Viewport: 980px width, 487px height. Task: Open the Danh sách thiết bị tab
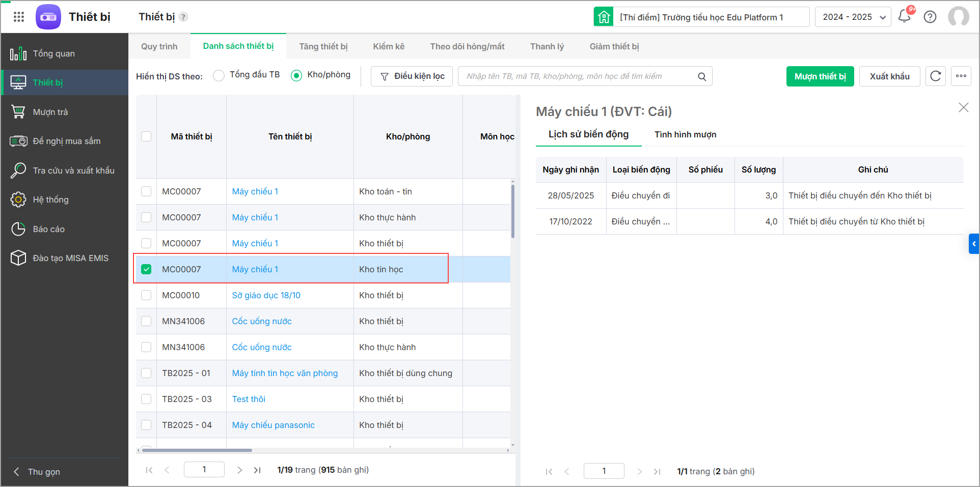coord(238,46)
